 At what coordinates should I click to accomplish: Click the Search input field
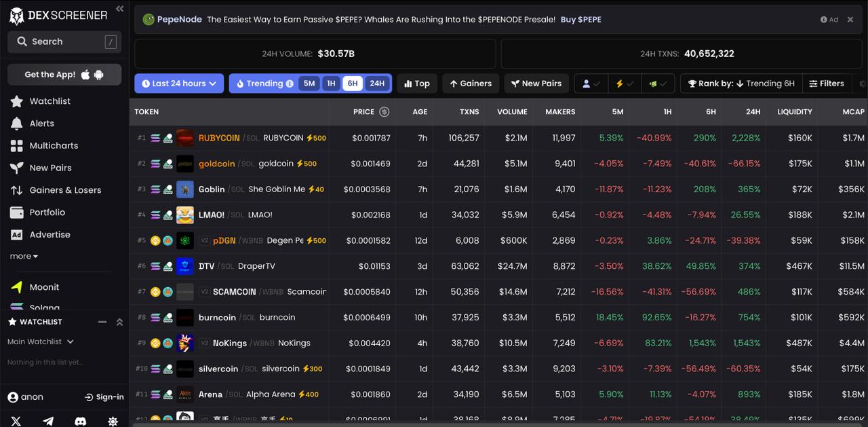click(64, 41)
